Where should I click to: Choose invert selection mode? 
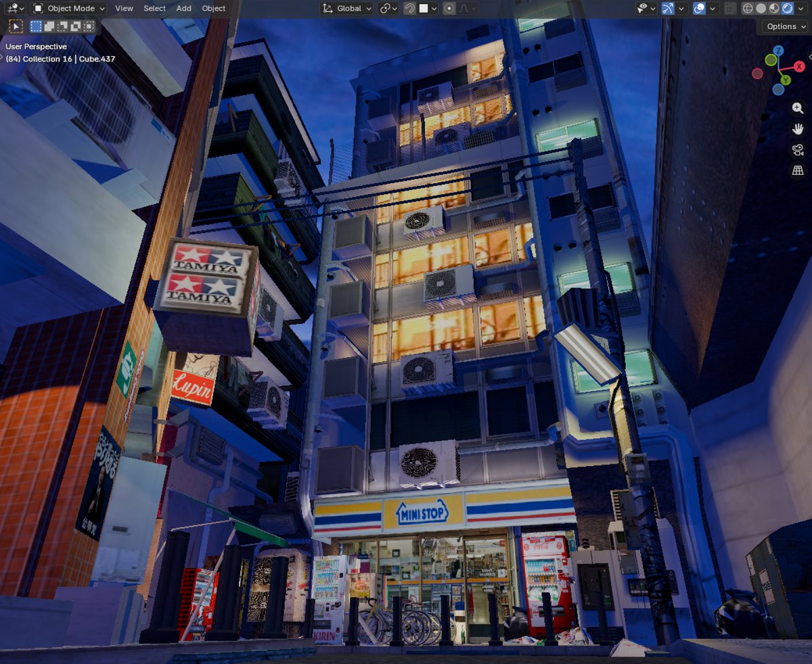click(75, 26)
